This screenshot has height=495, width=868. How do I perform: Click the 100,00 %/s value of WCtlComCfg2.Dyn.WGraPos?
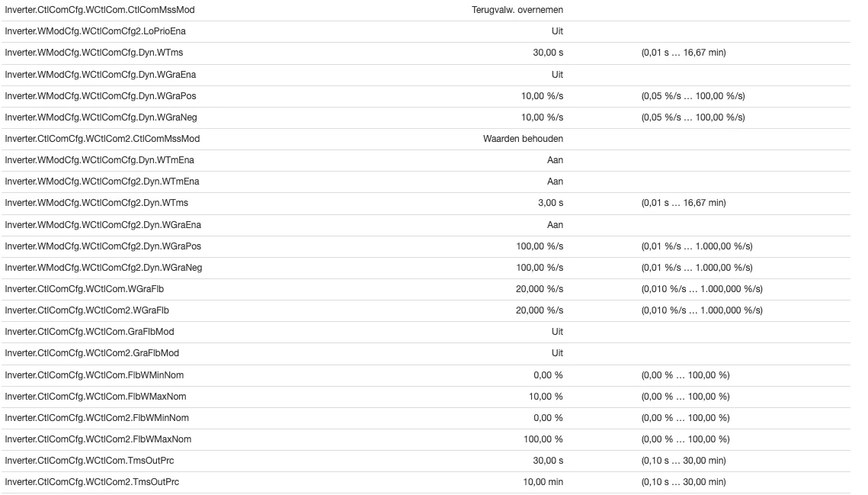pos(540,246)
